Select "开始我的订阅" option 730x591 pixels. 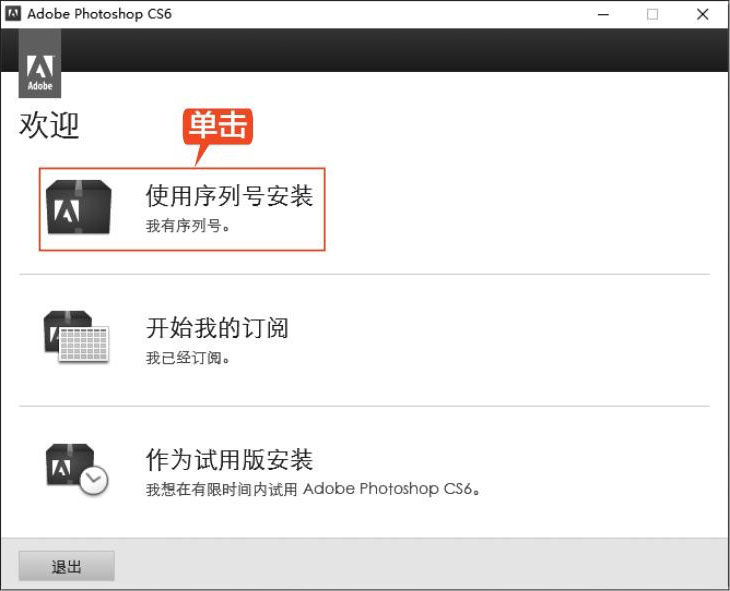click(217, 327)
